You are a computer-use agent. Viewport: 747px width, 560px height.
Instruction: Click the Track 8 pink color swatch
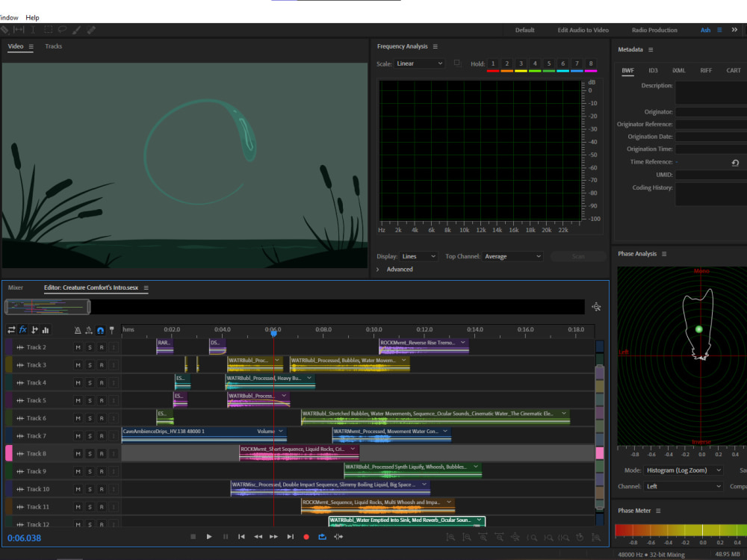pyautogui.click(x=8, y=453)
